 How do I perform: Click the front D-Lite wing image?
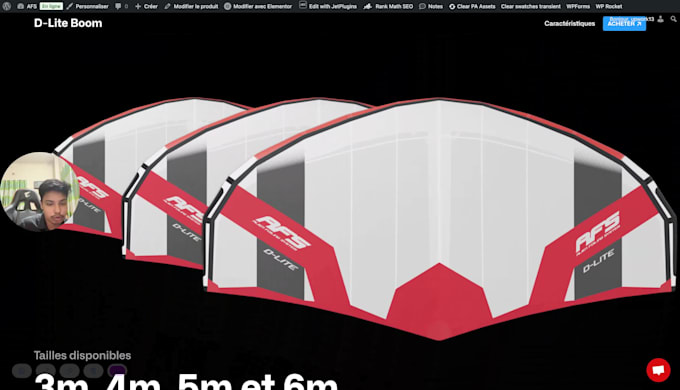439,219
